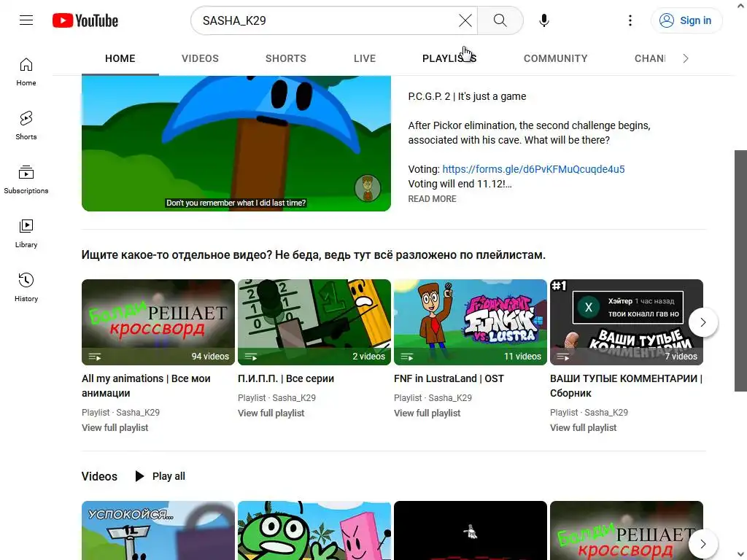Click the YouTube logo
This screenshot has width=747, height=560.
click(85, 20)
